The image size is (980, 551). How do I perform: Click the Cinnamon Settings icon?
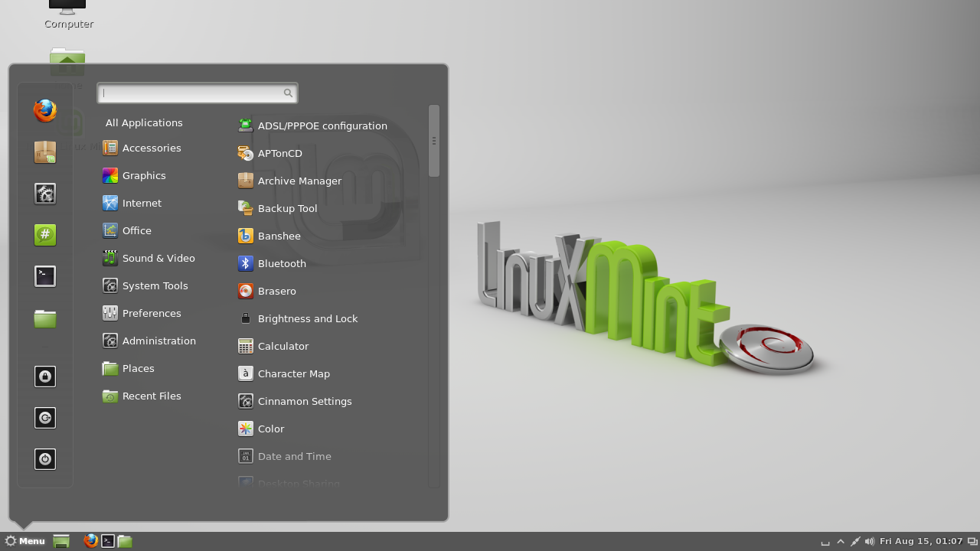[246, 401]
